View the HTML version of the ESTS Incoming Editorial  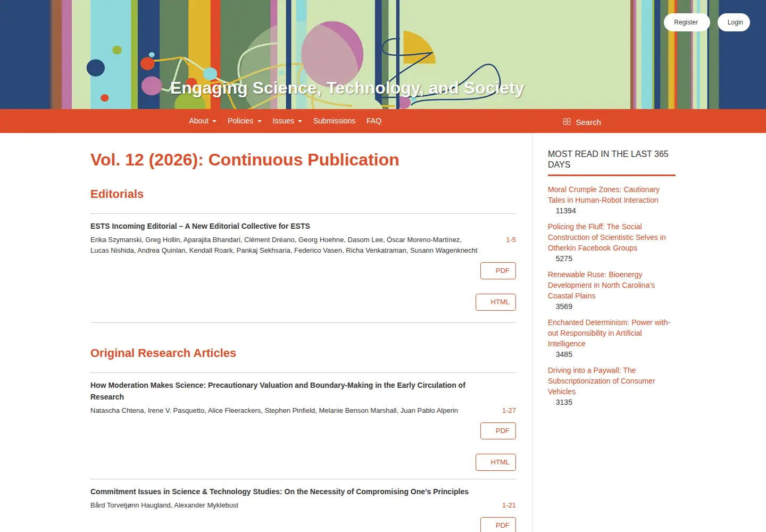(x=496, y=302)
